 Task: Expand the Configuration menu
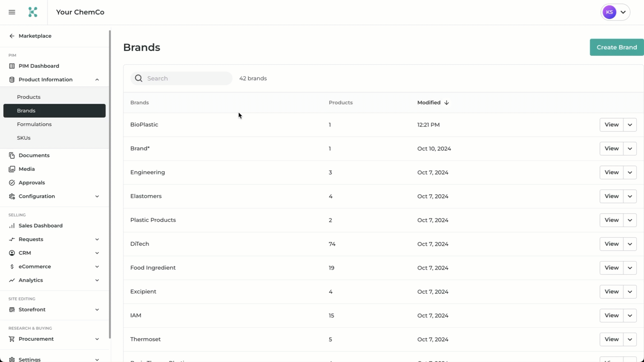point(97,196)
